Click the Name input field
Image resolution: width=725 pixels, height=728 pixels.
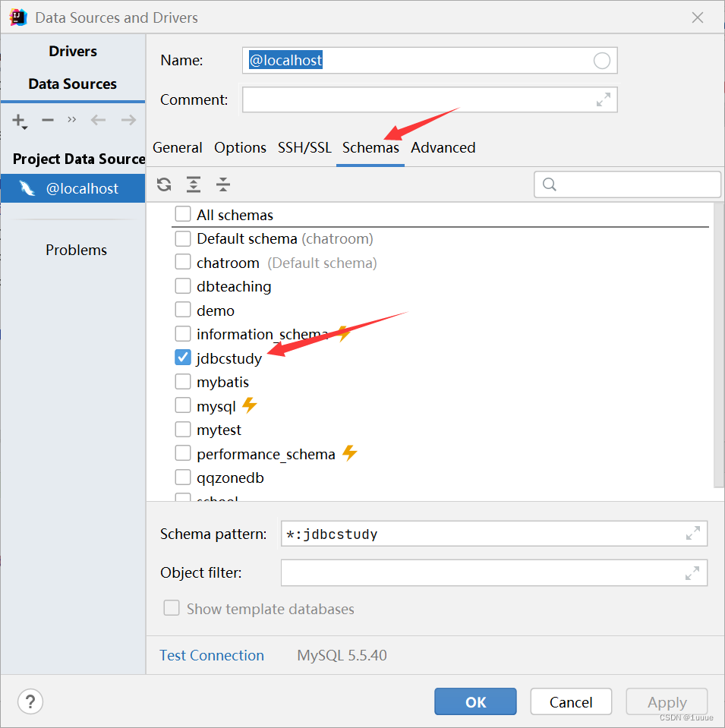pos(430,61)
